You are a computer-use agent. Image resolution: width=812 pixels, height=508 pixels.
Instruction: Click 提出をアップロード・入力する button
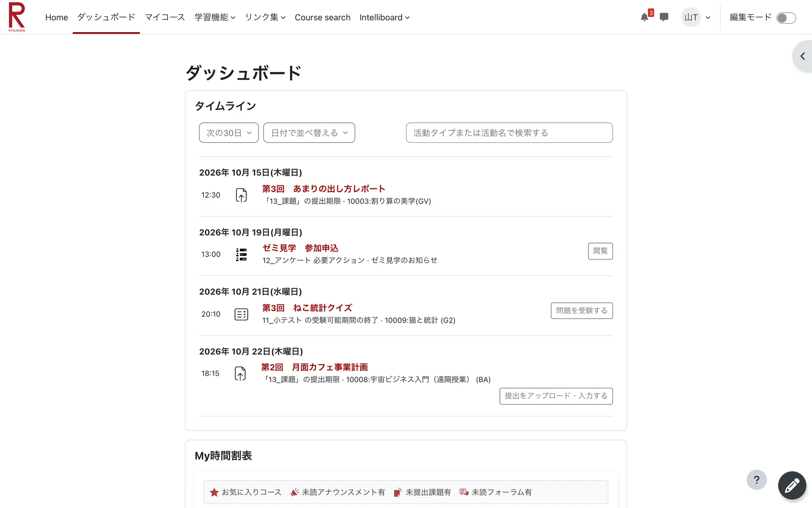click(556, 396)
